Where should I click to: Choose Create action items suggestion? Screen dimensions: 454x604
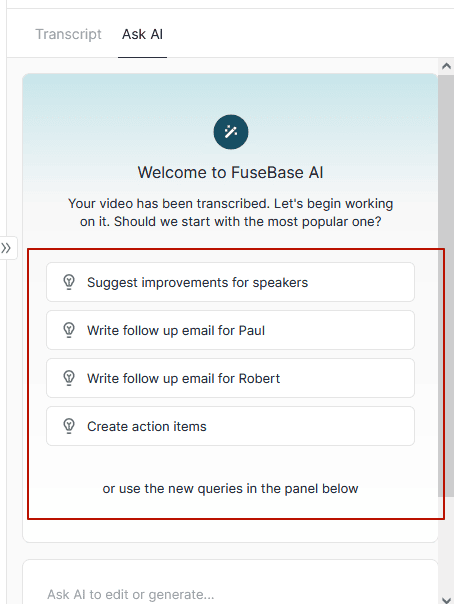230,426
